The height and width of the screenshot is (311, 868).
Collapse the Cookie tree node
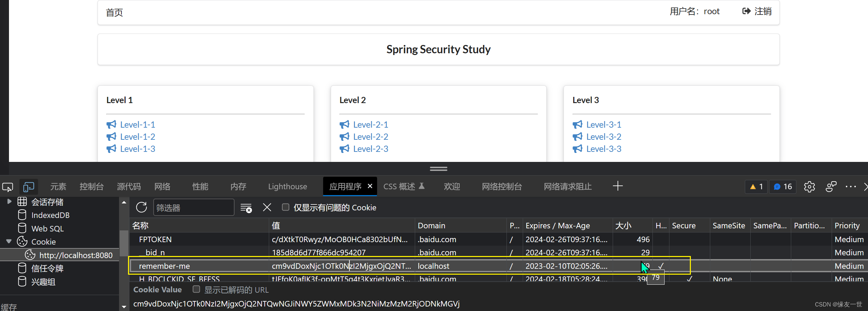pos(9,241)
